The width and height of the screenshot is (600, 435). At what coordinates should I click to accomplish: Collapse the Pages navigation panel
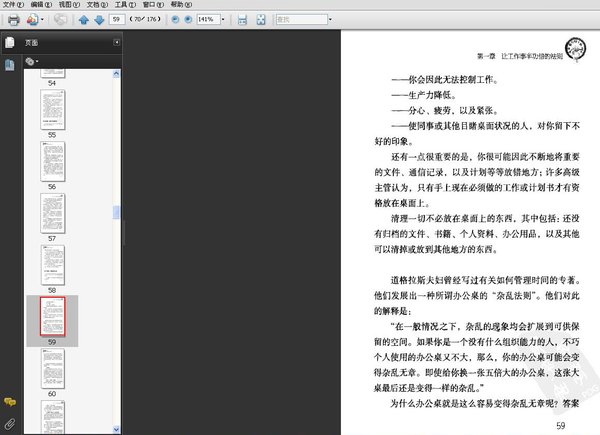coord(116,43)
